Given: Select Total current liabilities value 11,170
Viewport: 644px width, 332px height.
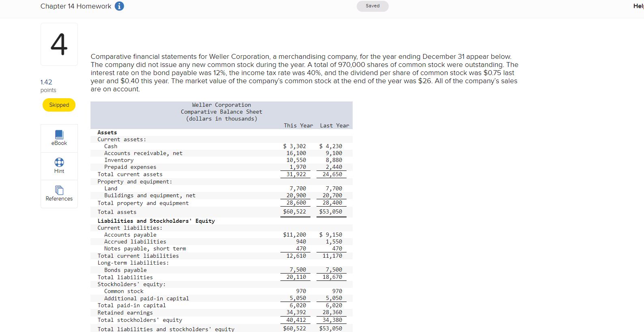Looking at the screenshot, I should 332,256.
